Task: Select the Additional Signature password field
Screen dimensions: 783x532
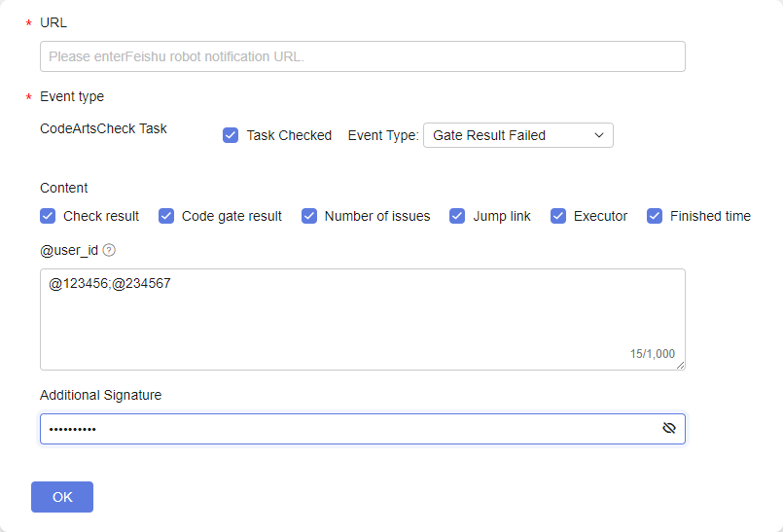Action: point(363,429)
